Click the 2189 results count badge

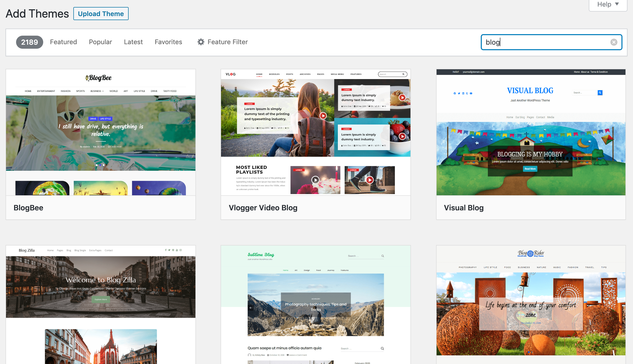[29, 42]
